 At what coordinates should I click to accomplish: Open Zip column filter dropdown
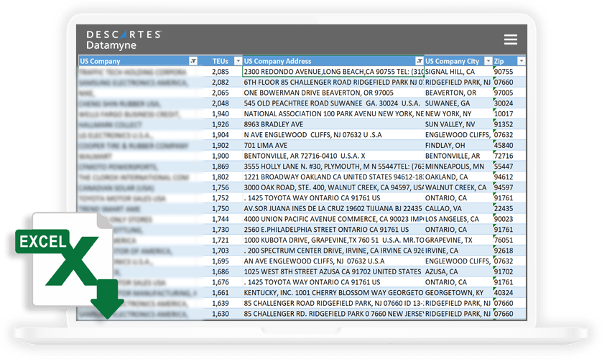(x=522, y=62)
